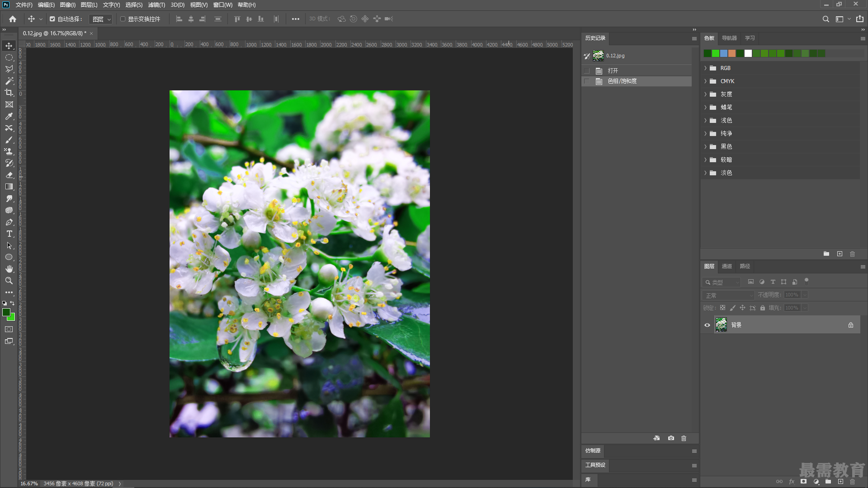Select the Eraser tool
The image size is (868, 488).
(9, 175)
